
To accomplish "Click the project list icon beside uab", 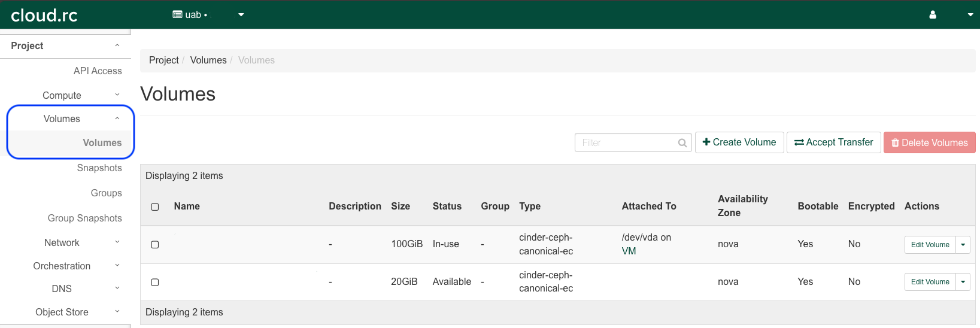I will pos(177,14).
